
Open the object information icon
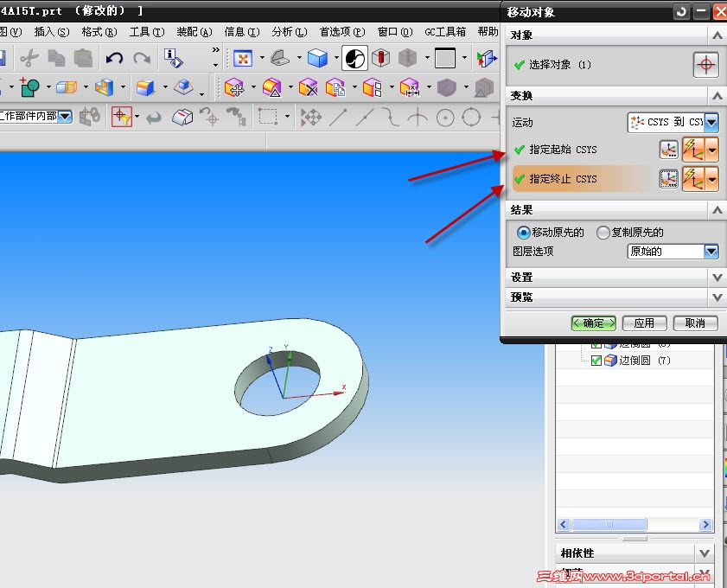[174, 58]
